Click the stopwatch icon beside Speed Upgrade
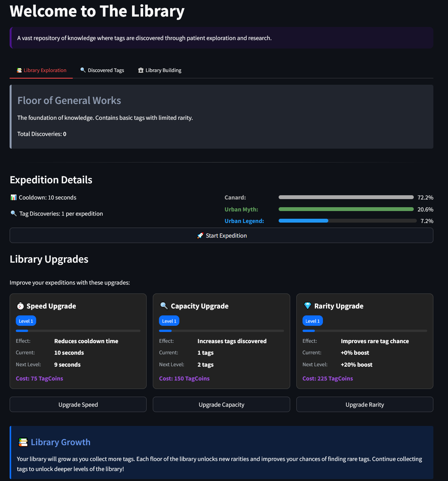Viewport: 448px width, 481px height. [20, 306]
